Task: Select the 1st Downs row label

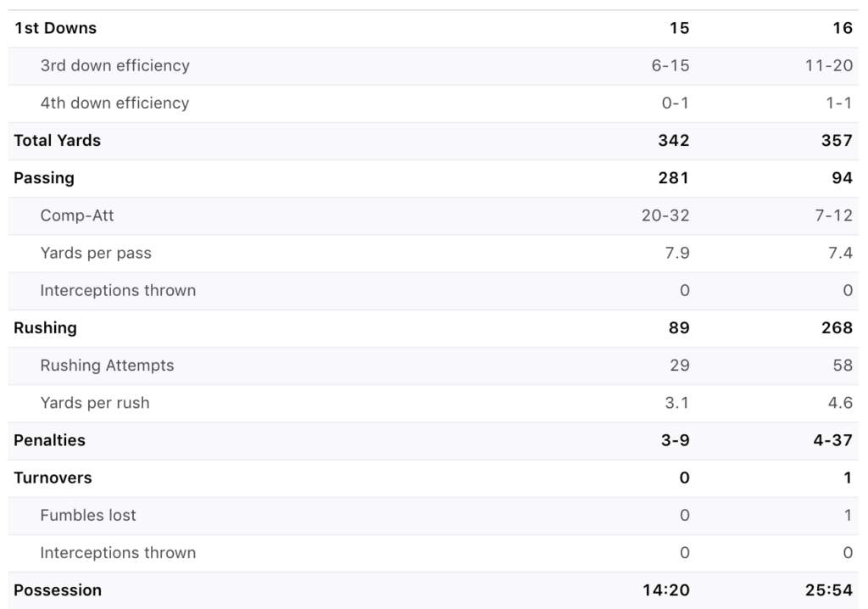Action: pyautogui.click(x=55, y=28)
